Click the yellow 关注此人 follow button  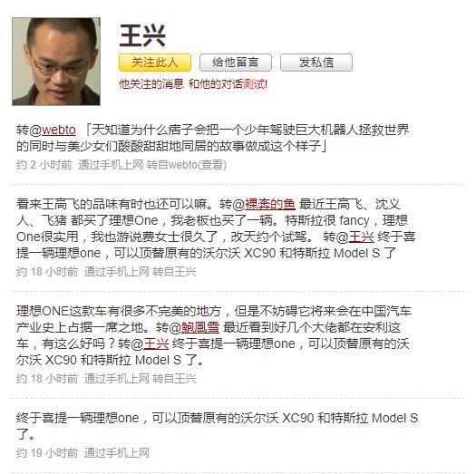155,63
